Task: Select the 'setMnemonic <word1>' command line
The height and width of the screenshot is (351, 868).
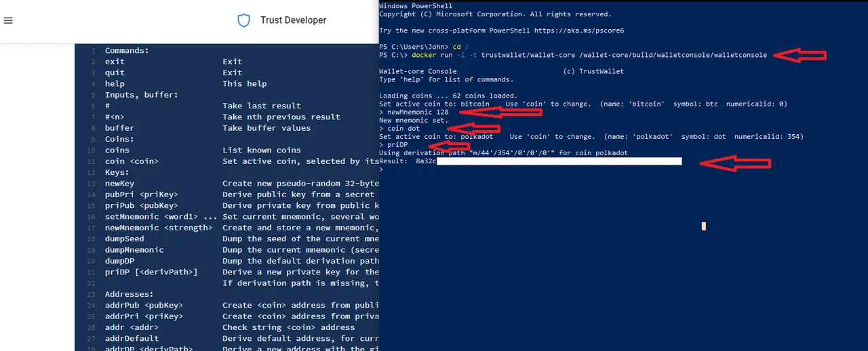Action: (161, 217)
